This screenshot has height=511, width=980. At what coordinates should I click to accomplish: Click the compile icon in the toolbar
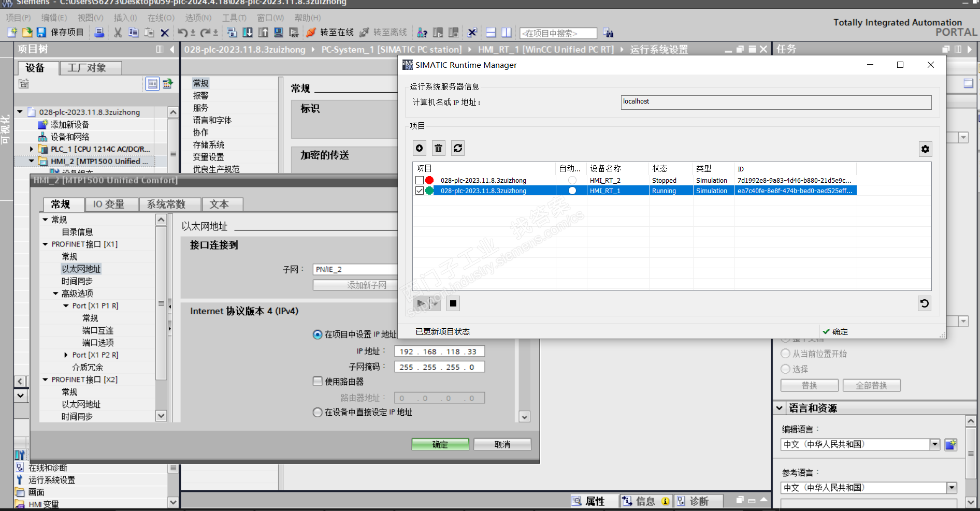(x=232, y=33)
